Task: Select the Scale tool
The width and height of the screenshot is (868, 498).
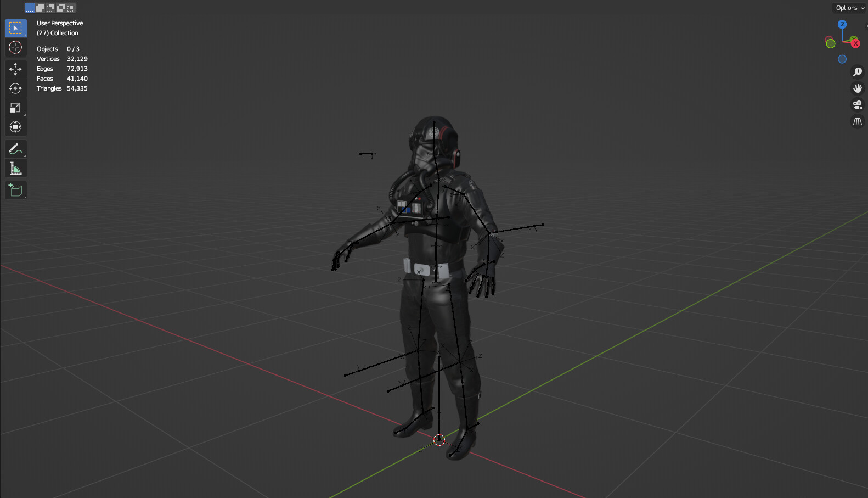Action: 15,108
